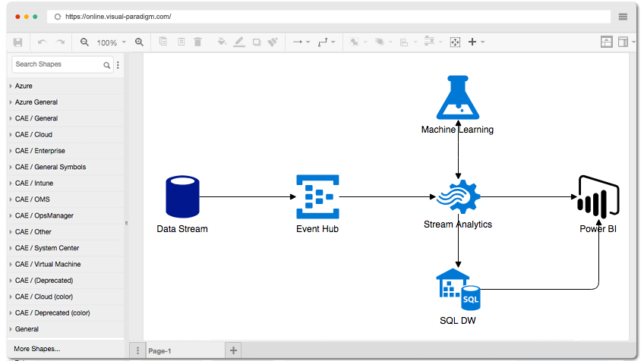
Task: Expand the CAE / Deprecated (color) category
Action: tap(66, 313)
